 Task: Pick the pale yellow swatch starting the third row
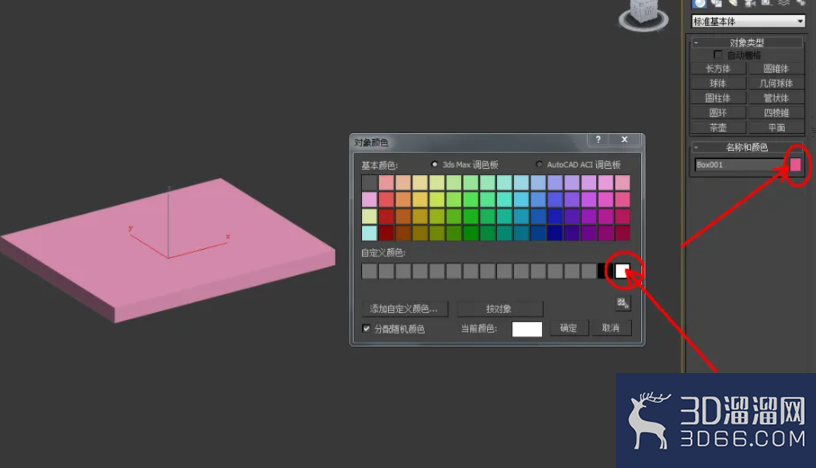click(369, 216)
